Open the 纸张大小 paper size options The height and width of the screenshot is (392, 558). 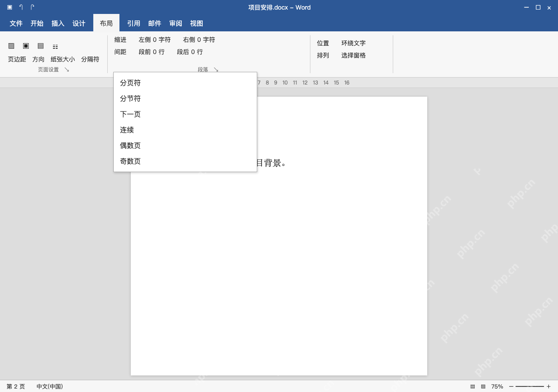click(63, 59)
